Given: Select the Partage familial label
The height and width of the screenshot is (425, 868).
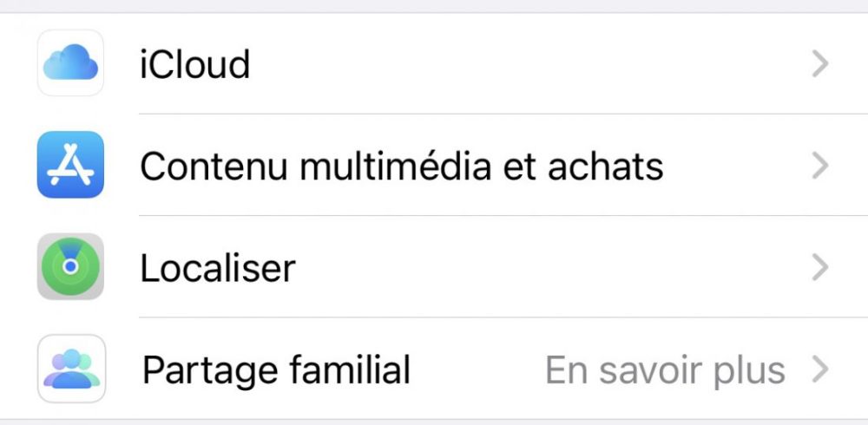Looking at the screenshot, I should click(x=275, y=370).
